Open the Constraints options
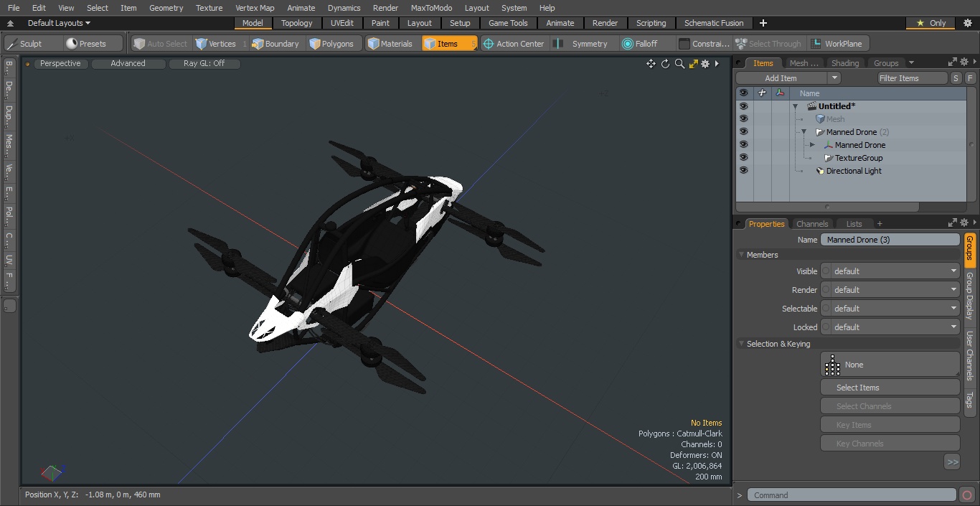This screenshot has height=506, width=980. [x=705, y=44]
